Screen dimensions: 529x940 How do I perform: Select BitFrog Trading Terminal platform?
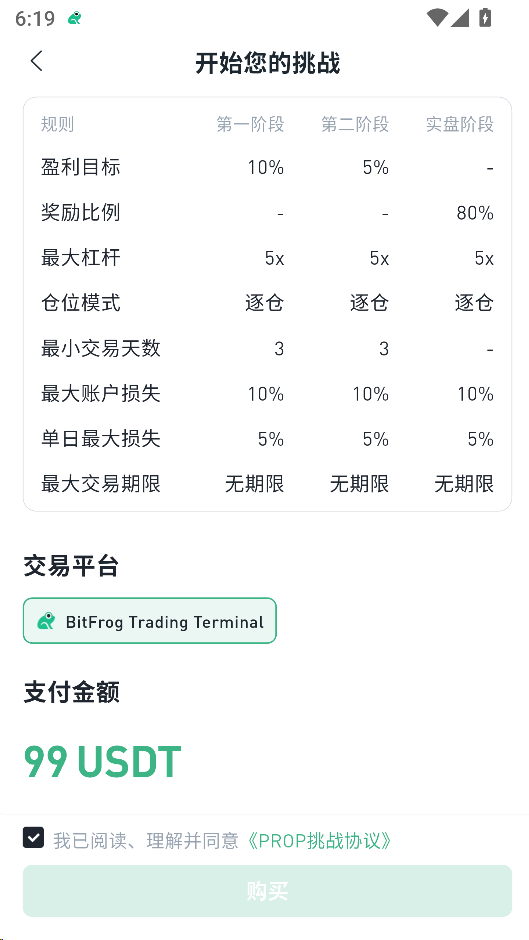[150, 621]
